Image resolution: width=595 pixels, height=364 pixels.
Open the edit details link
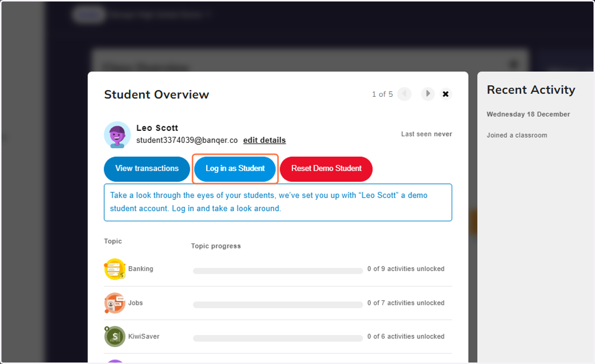click(x=264, y=140)
